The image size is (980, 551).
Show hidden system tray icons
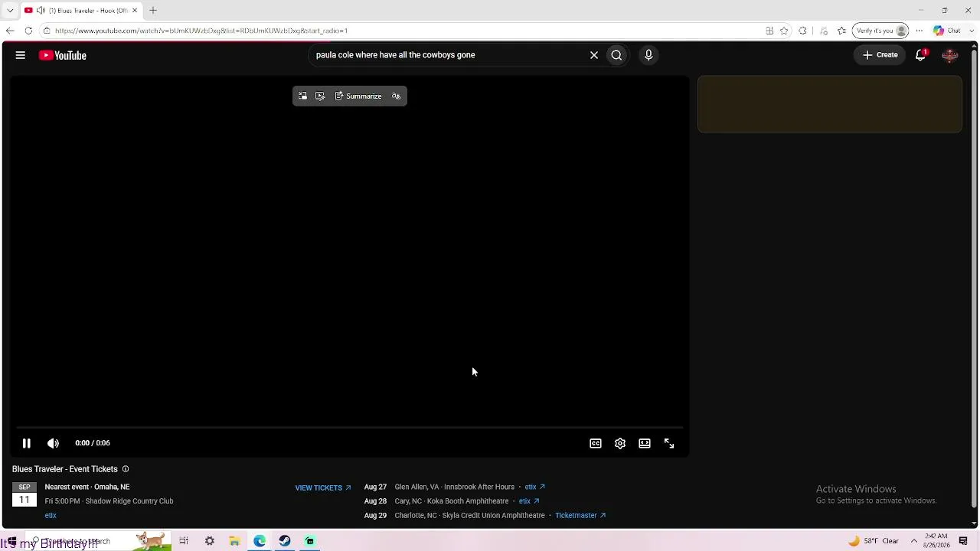tap(913, 541)
